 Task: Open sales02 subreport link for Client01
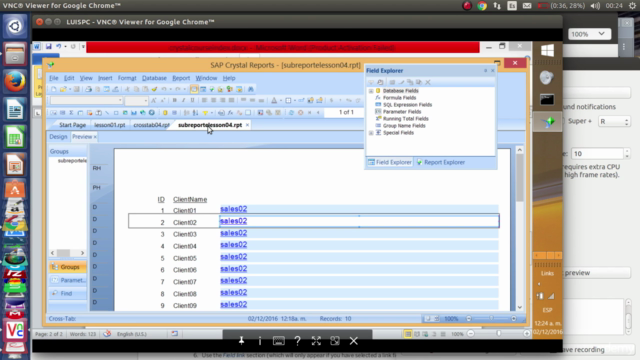[233, 209]
